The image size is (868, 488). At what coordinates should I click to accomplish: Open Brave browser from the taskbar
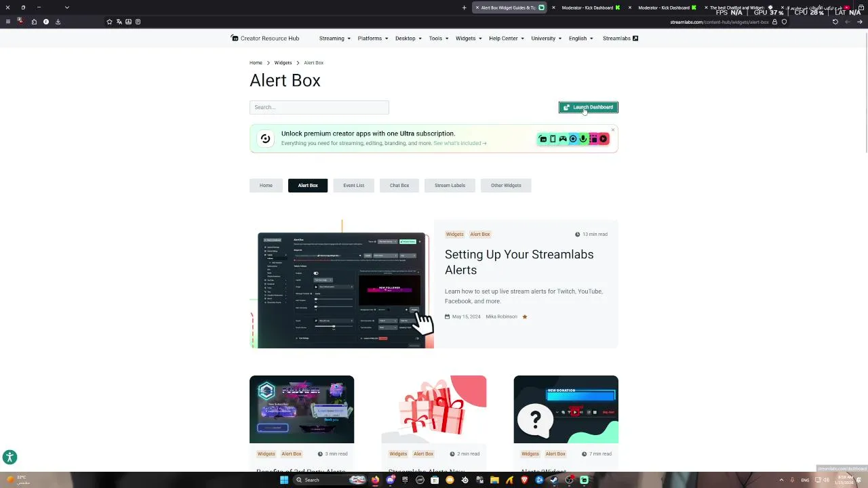[524, 480]
